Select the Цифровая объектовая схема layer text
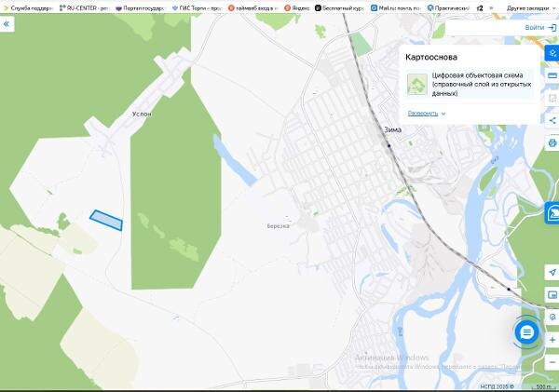Screen dimensions: 559x392 coord(482,84)
